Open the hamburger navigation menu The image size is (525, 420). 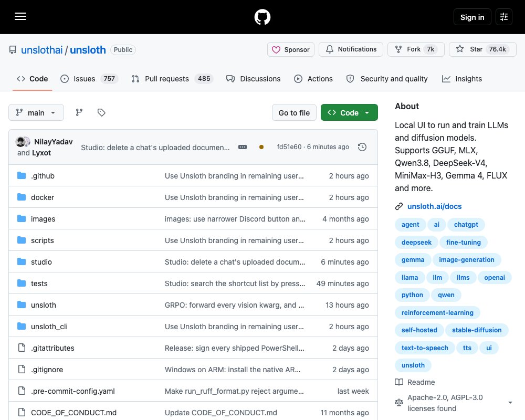[20, 16]
